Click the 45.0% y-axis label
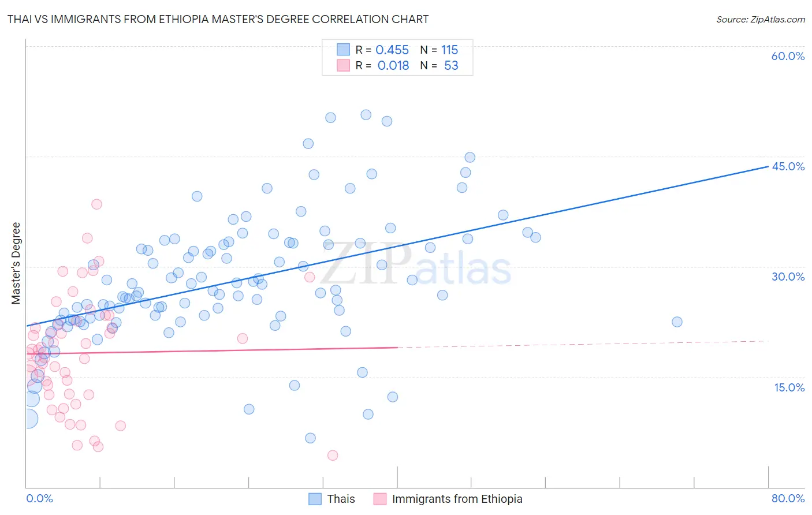Image resolution: width=812 pixels, height=515 pixels. tap(788, 166)
